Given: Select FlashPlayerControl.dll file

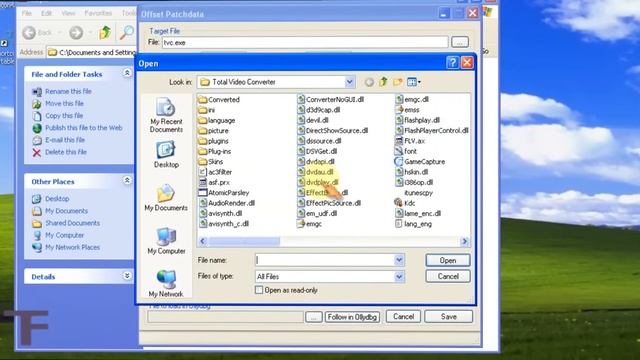Looking at the screenshot, I should (x=431, y=131).
